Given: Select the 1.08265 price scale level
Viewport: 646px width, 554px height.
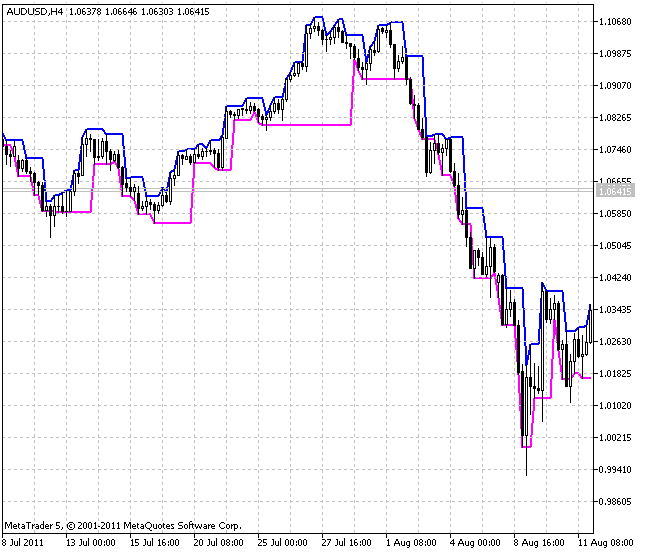Looking at the screenshot, I should pyautogui.click(x=614, y=118).
